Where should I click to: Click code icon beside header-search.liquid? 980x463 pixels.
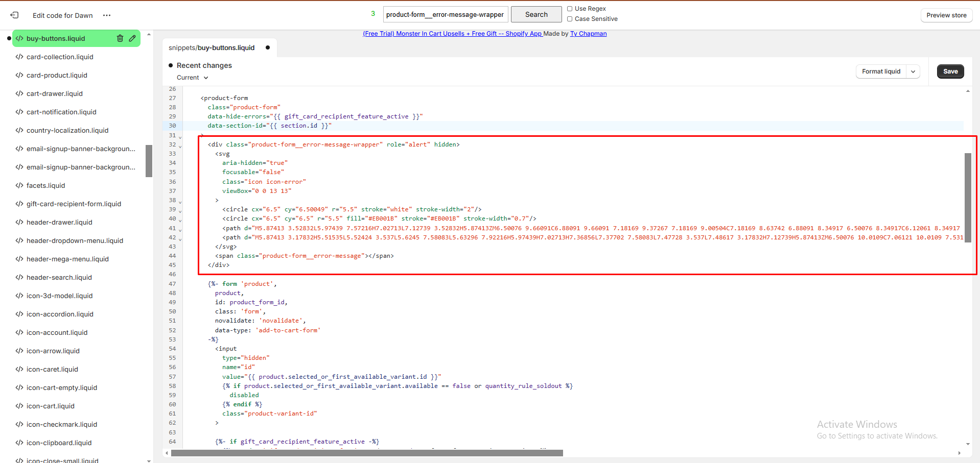pyautogui.click(x=19, y=277)
